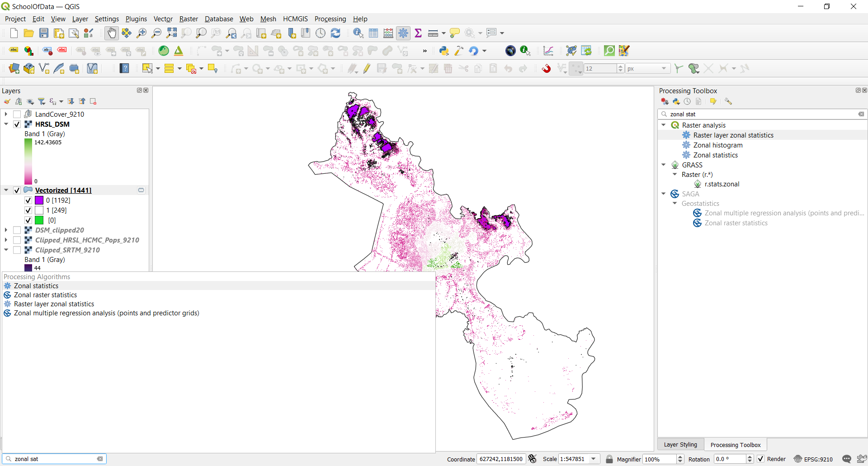Click the EPSG:9210 CRS button

coord(813,459)
